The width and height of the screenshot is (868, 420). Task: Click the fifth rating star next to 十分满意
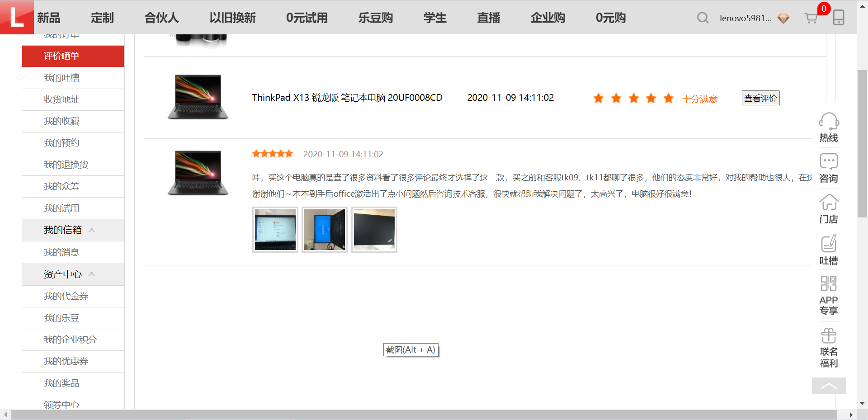click(669, 98)
